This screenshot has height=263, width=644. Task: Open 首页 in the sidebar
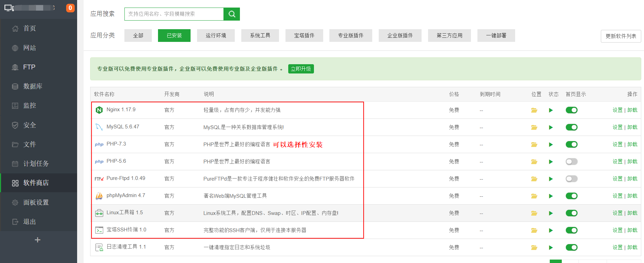(x=38, y=28)
